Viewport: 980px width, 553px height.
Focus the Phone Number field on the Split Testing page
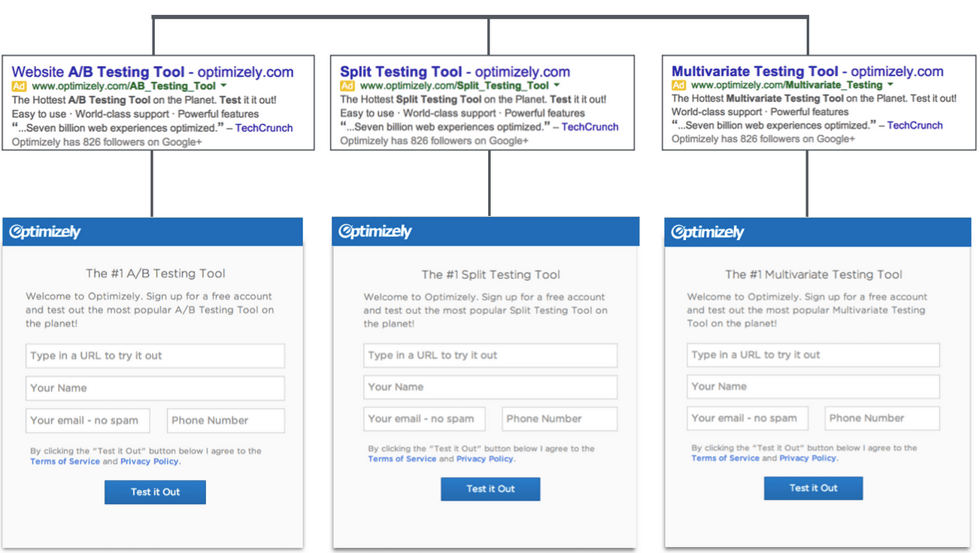click(x=560, y=418)
